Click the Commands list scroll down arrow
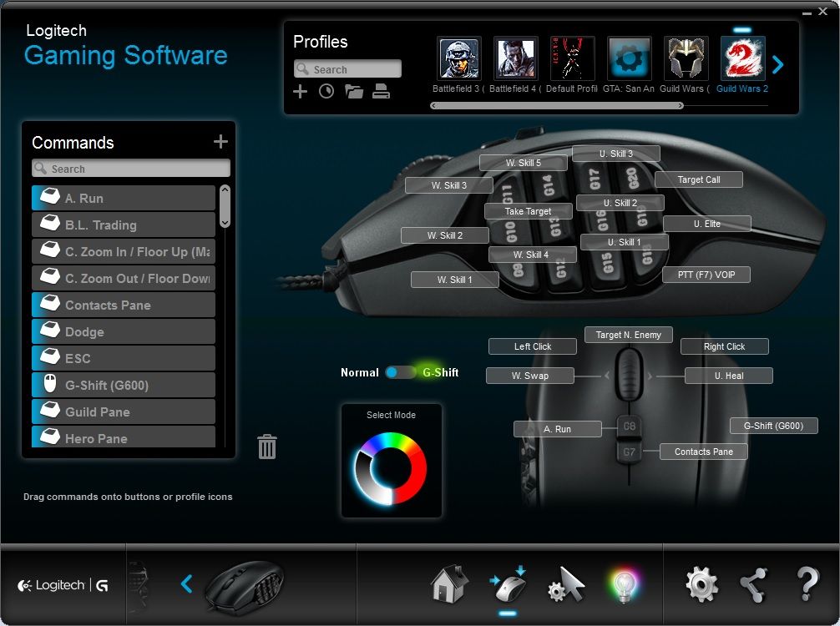 [x=225, y=222]
